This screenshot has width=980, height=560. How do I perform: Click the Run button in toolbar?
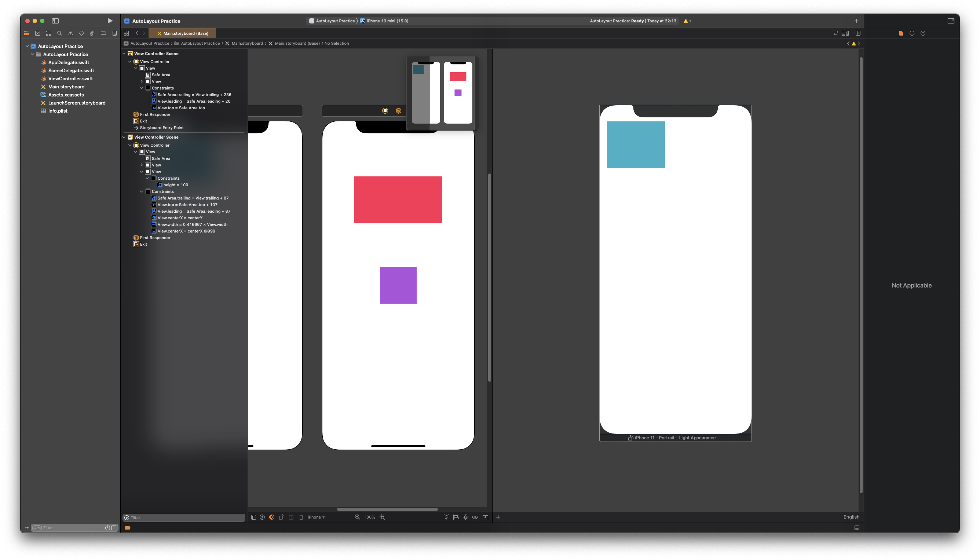pyautogui.click(x=110, y=21)
